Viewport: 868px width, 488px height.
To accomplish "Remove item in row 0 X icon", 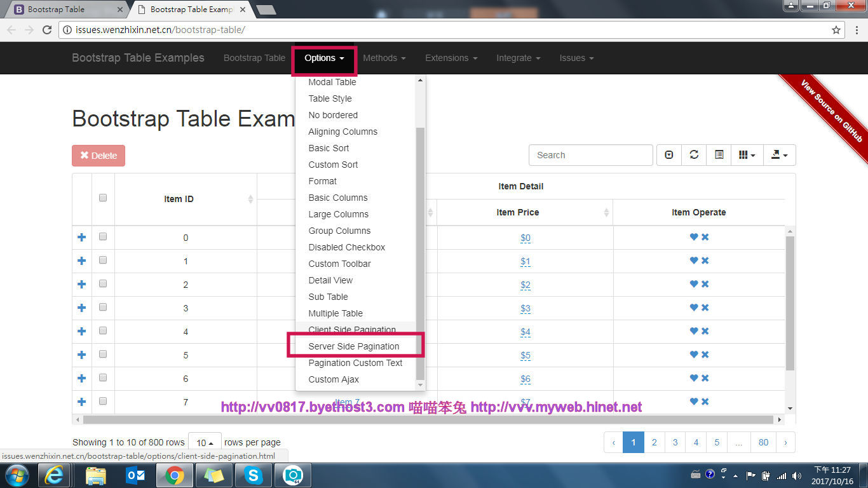I will click(x=705, y=237).
